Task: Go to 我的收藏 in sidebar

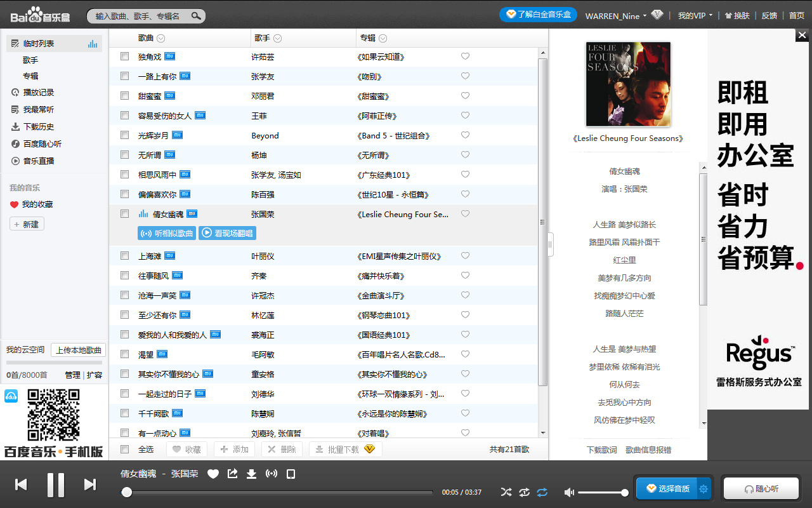Action: 37,204
